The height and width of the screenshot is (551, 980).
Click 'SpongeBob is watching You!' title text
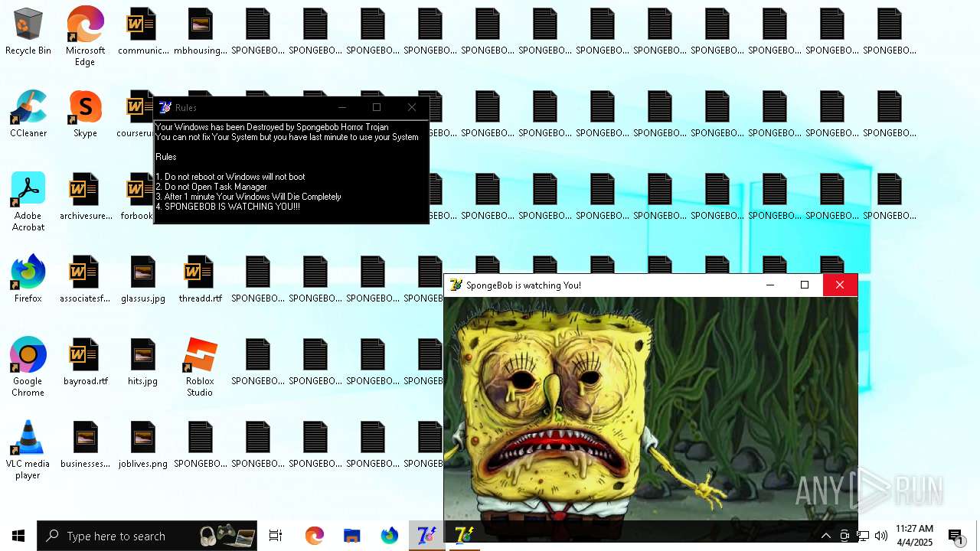(x=524, y=285)
